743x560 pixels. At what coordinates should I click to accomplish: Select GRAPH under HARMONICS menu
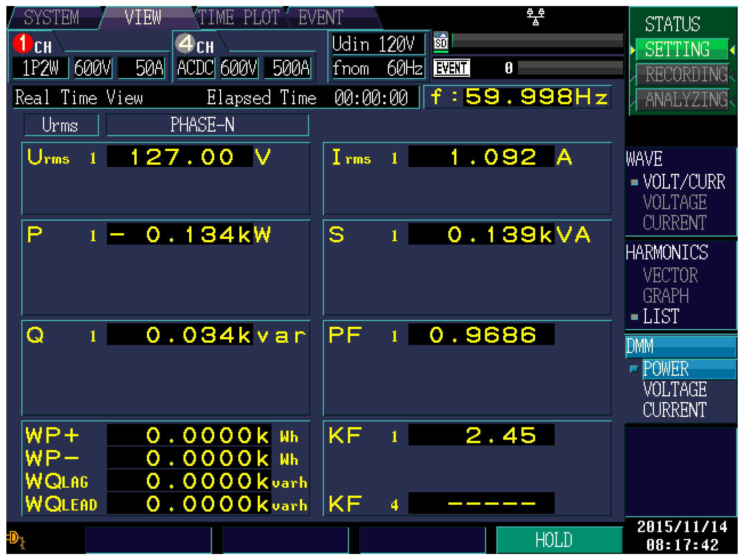pyautogui.click(x=666, y=296)
